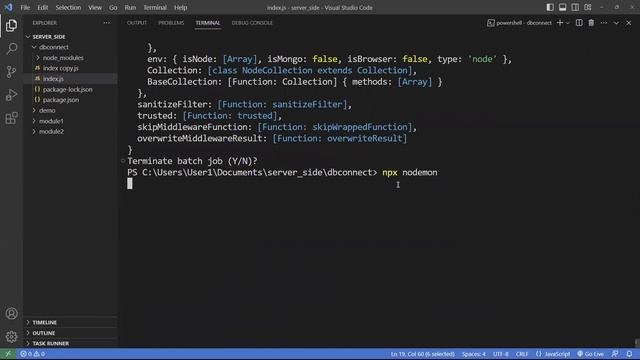Customize layout icon in title bar

pos(588,7)
